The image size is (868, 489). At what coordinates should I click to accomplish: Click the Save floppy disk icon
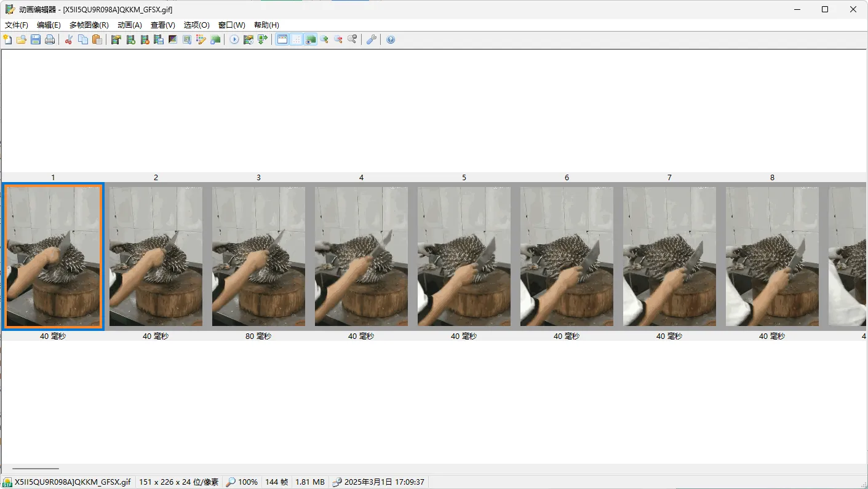click(x=36, y=39)
